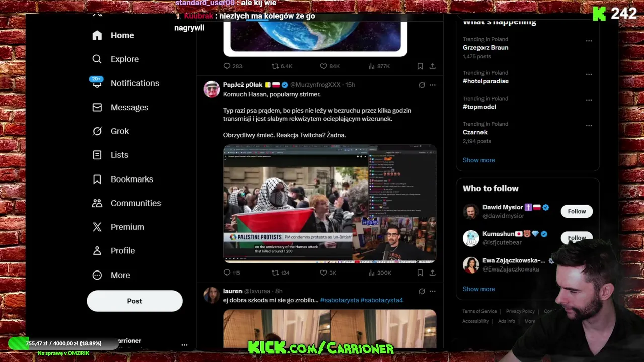Share the Earth image tweet
Screen dimensions: 644x362
tap(432, 66)
